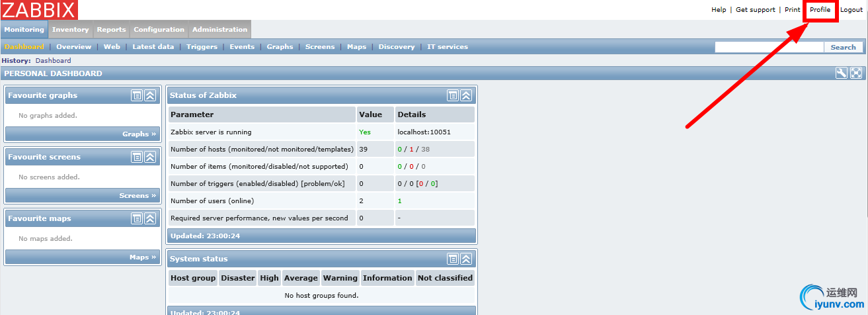The width and height of the screenshot is (868, 315).
Task: Follow the Graphs » link
Action: point(139,134)
